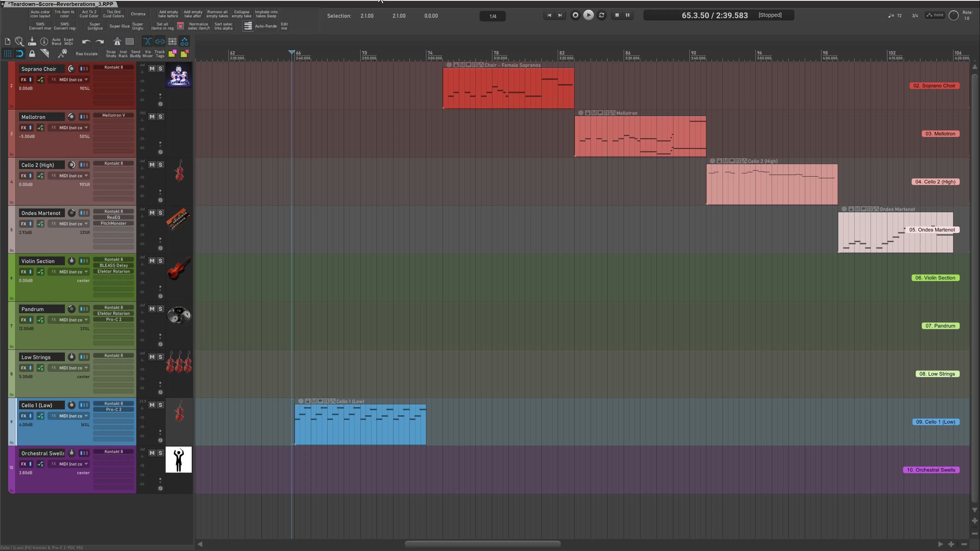Select the Teardown--Score--Reverberations_3.RPP project tab
Screen dimensions: 980x551
click(60, 4)
